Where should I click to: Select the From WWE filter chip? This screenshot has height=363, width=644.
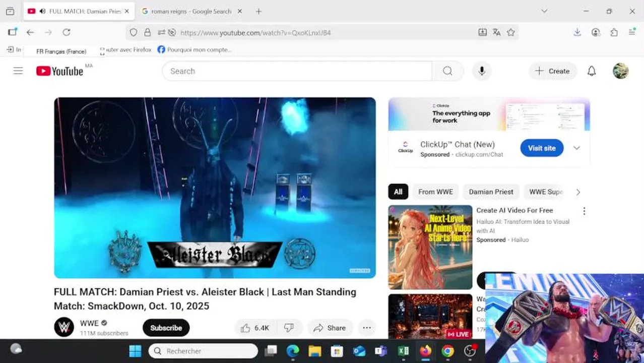coord(435,192)
